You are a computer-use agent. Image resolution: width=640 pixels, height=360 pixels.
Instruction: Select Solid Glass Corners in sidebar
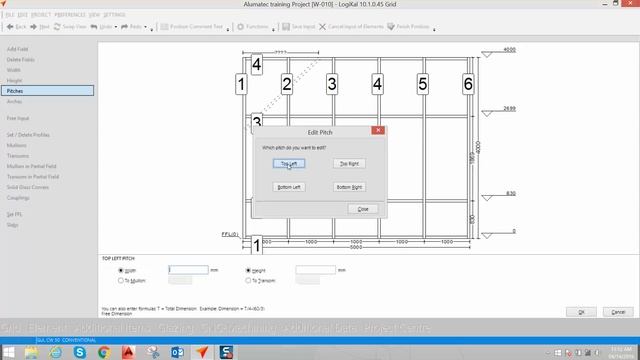point(28,187)
